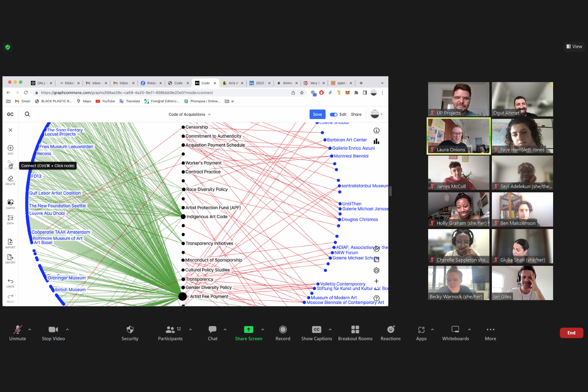Screen dimensions: 588x392
Task: Stop Video in the Zoom toolbar
Action: click(53, 332)
